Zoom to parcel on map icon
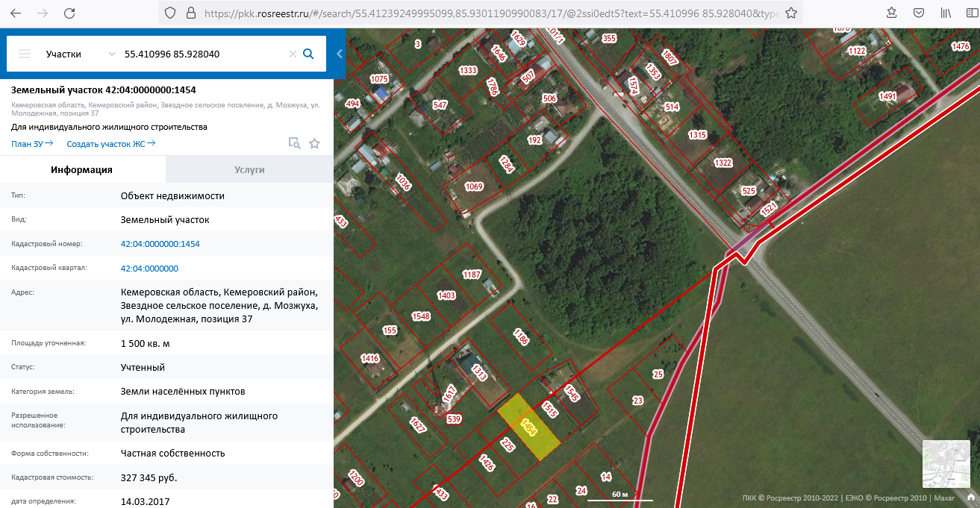The image size is (980, 508). pos(294,143)
